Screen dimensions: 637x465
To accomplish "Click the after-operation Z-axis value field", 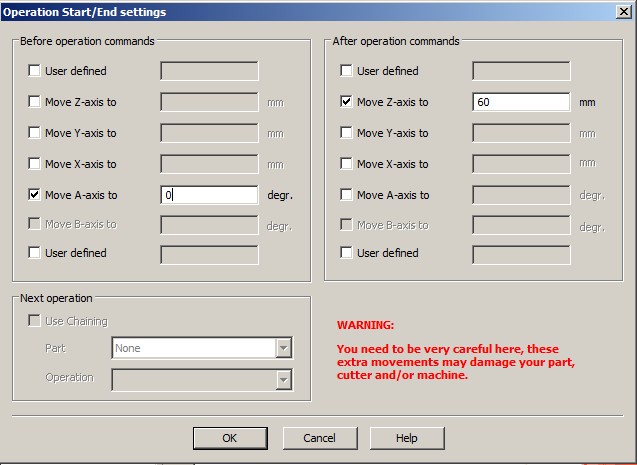I will pyautogui.click(x=521, y=102).
